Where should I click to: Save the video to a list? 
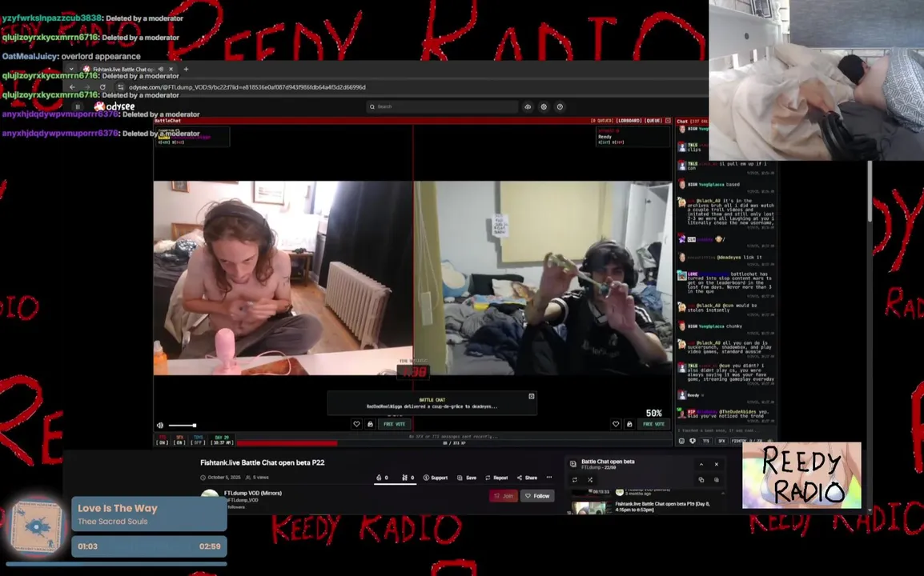[x=467, y=478]
